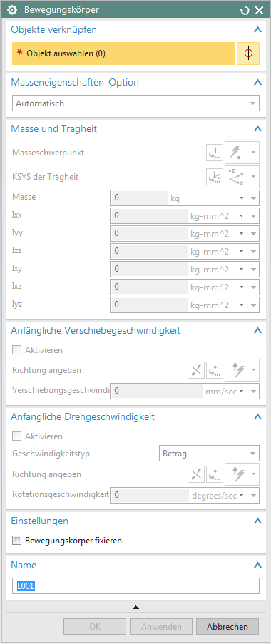271x644 pixels.
Task: Collapse the Masse und Trägheit section
Action: point(257,129)
